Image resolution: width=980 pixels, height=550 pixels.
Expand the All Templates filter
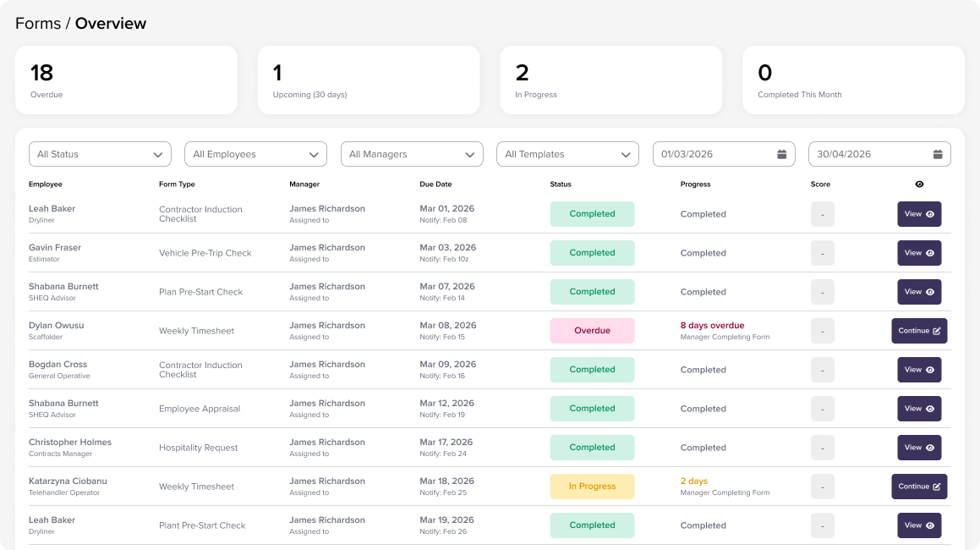(x=567, y=154)
